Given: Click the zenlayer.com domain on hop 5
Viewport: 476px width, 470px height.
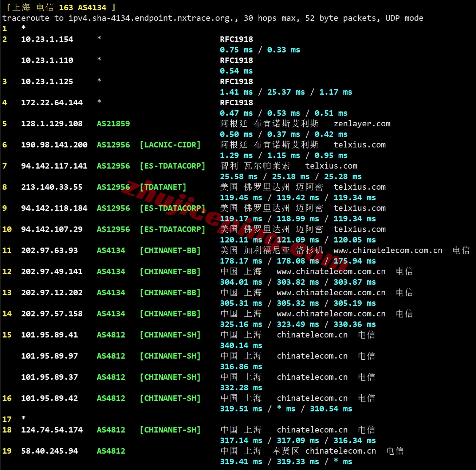Looking at the screenshot, I should pyautogui.click(x=362, y=124).
